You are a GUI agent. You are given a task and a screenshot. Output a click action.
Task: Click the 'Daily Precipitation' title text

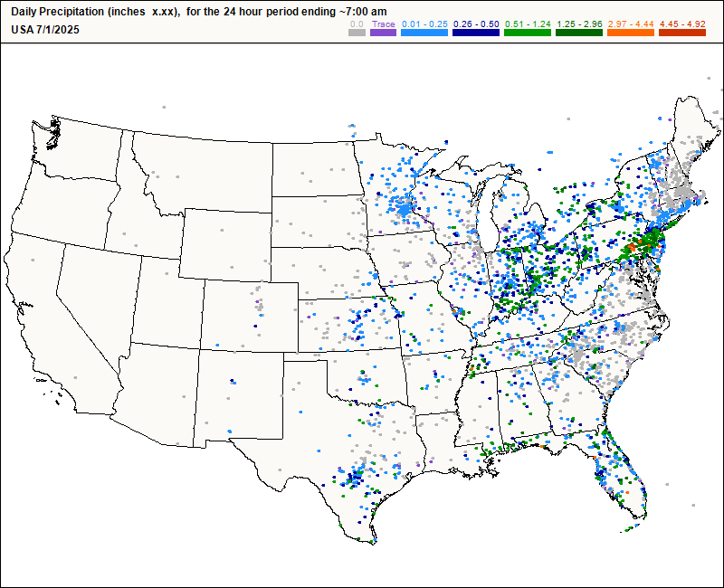pyautogui.click(x=58, y=12)
